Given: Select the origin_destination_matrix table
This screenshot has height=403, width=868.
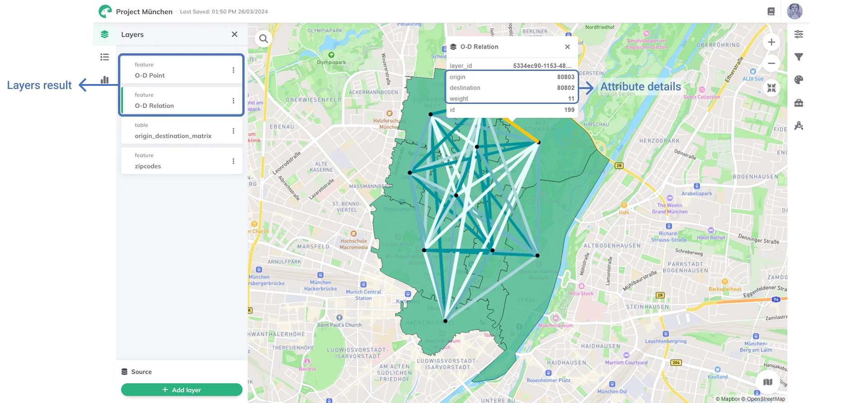Looking at the screenshot, I should click(182, 131).
